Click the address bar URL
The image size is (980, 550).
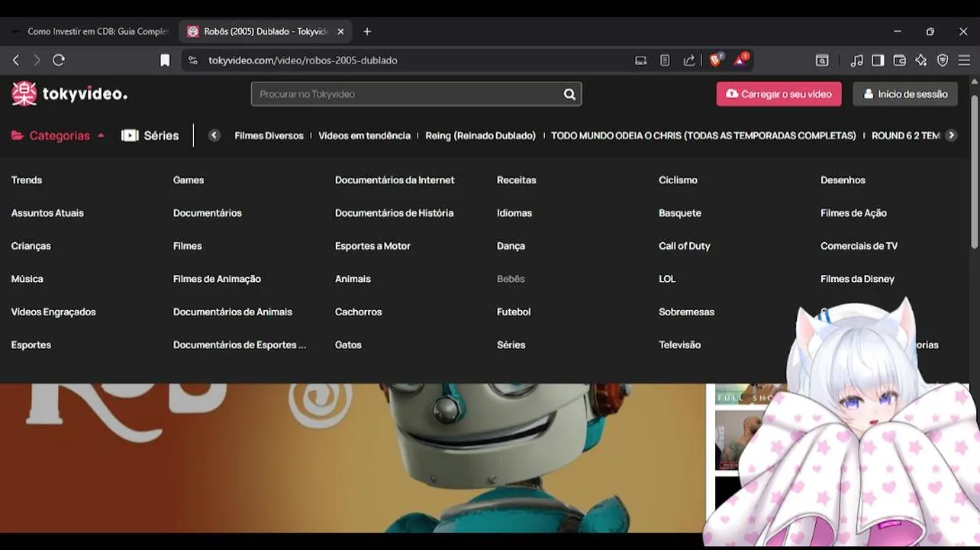pyautogui.click(x=303, y=60)
